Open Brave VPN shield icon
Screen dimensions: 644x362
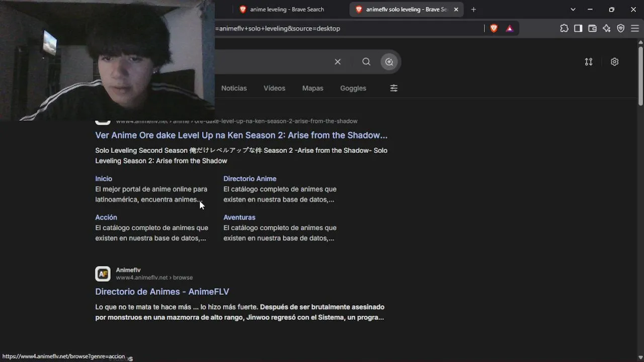620,29
